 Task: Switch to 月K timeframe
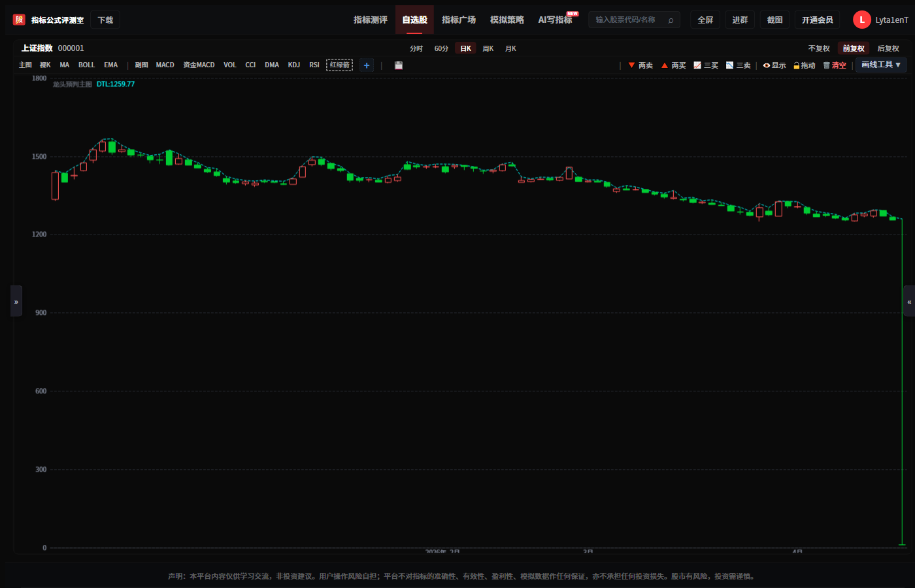point(510,48)
